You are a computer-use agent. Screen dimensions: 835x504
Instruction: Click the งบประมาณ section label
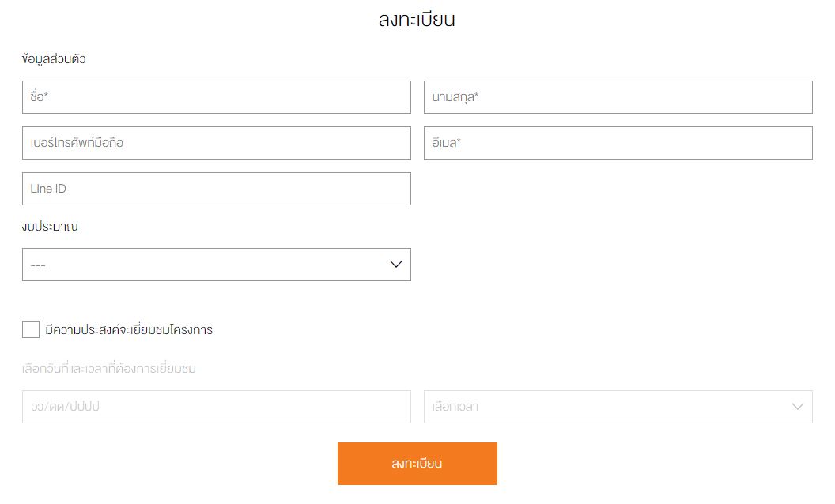click(50, 226)
